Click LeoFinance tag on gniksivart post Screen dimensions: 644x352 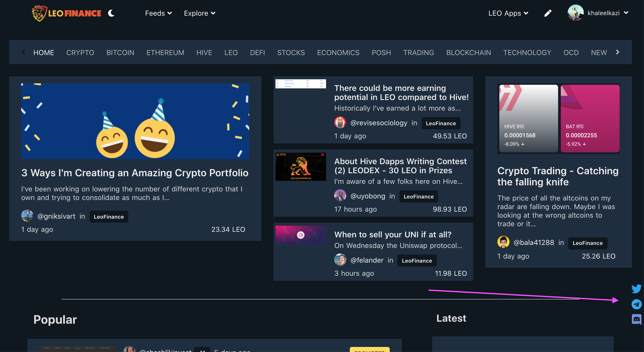(x=109, y=217)
